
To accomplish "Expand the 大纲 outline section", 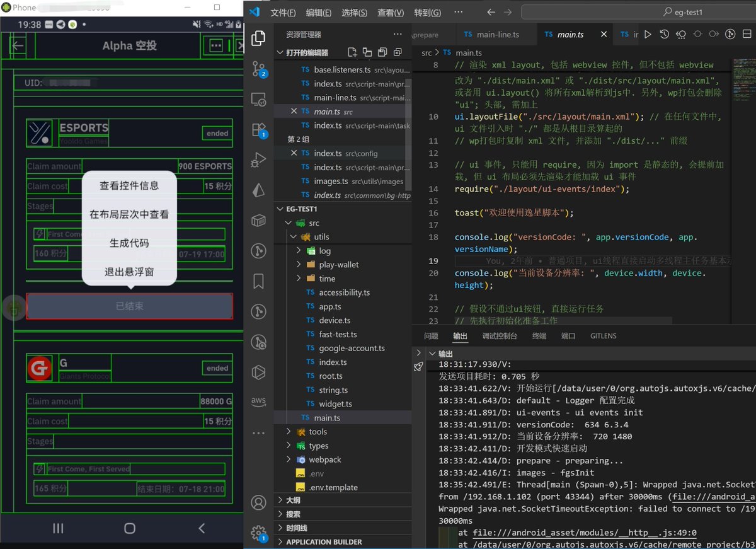I will pyautogui.click(x=281, y=500).
